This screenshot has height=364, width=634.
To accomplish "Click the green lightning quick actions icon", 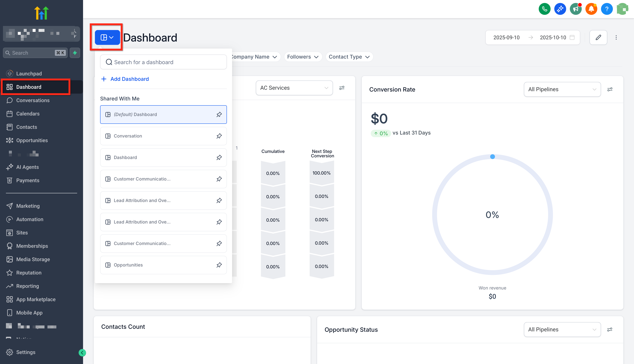I will tap(75, 53).
